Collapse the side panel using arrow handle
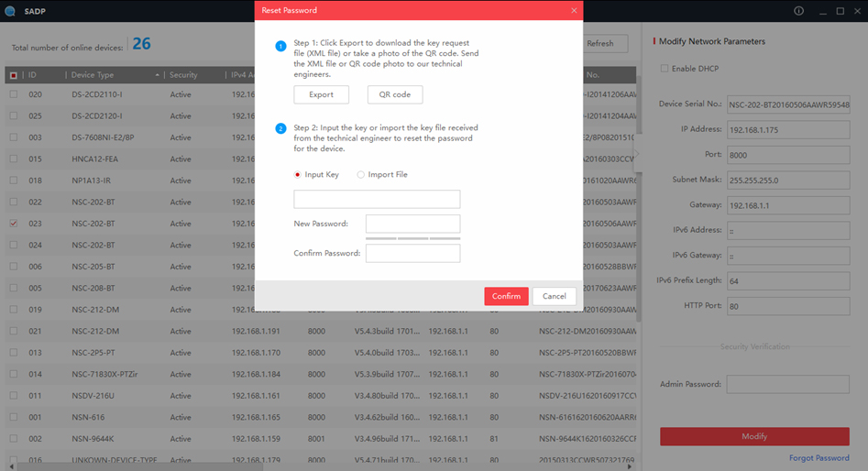868x471 pixels. [x=636, y=155]
